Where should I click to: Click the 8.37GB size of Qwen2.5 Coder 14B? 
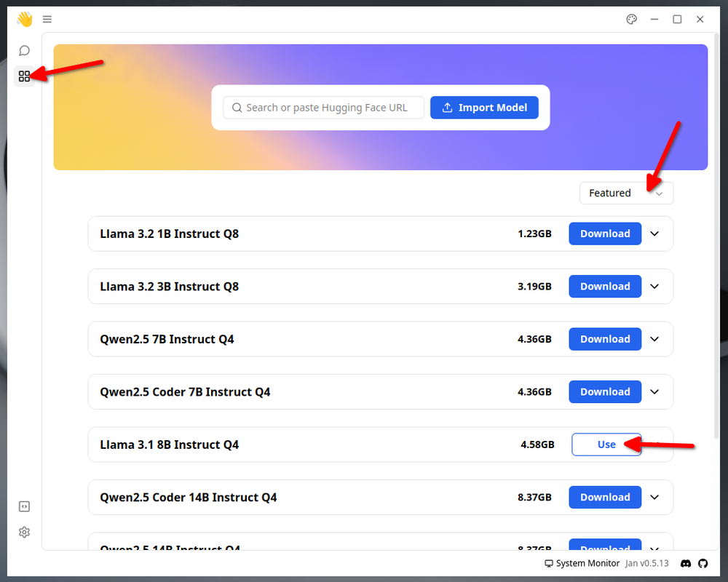(x=534, y=497)
